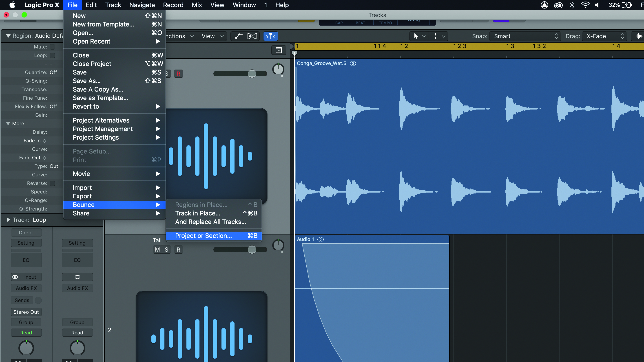Click the left channel strip Group slot
The width and height of the screenshot is (644, 362).
[x=26, y=322]
